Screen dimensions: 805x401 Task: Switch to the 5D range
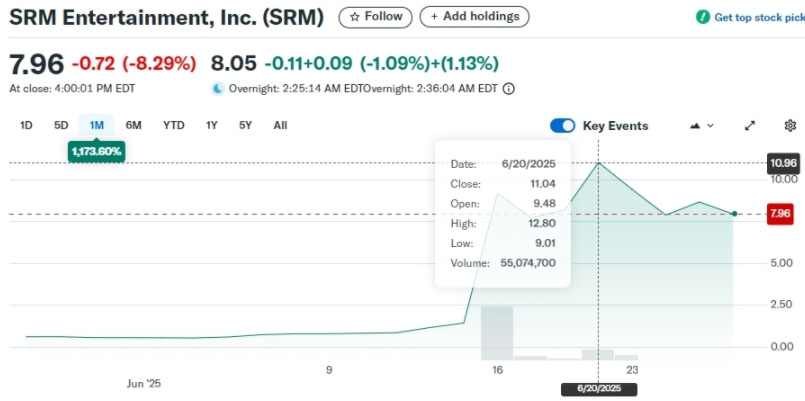coord(61,125)
